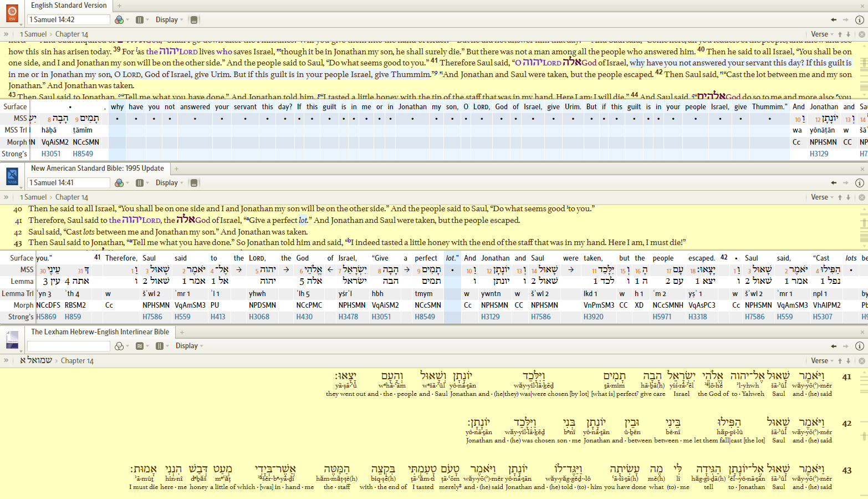Open Verse navigation dropdown in Lexham panel

point(821,360)
